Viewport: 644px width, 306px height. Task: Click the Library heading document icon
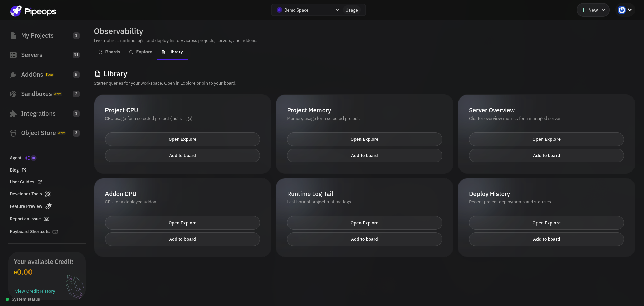[x=98, y=74]
